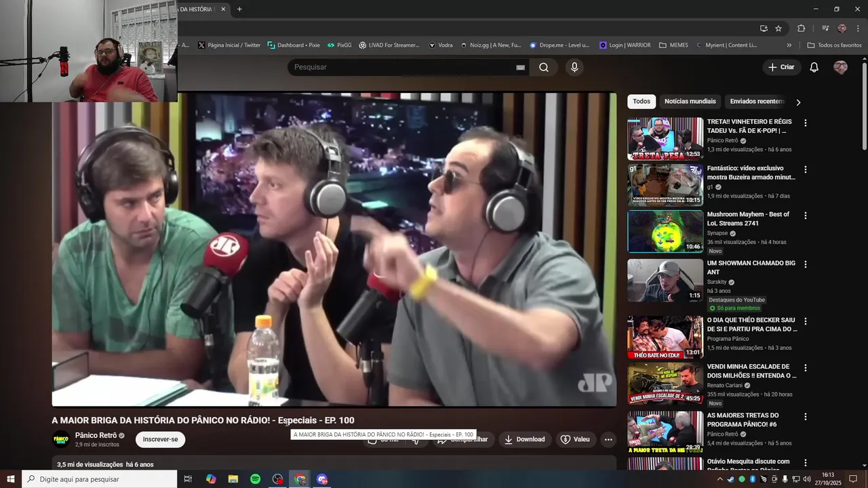Open Vodra bookmark
868x488 pixels.
click(x=440, y=45)
